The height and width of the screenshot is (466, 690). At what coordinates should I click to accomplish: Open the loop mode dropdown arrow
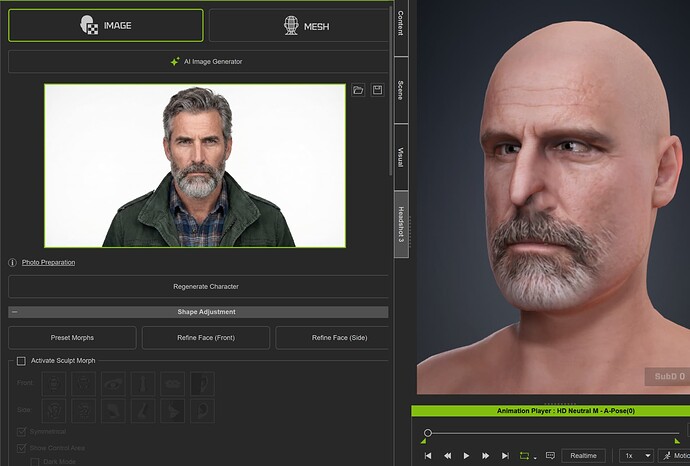point(535,458)
